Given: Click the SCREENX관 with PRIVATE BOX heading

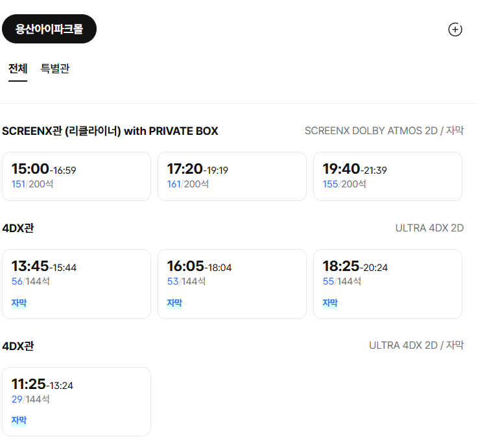Looking at the screenshot, I should 110,131.
